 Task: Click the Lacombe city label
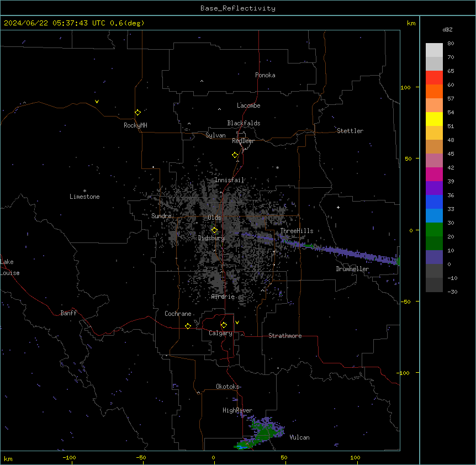click(248, 105)
